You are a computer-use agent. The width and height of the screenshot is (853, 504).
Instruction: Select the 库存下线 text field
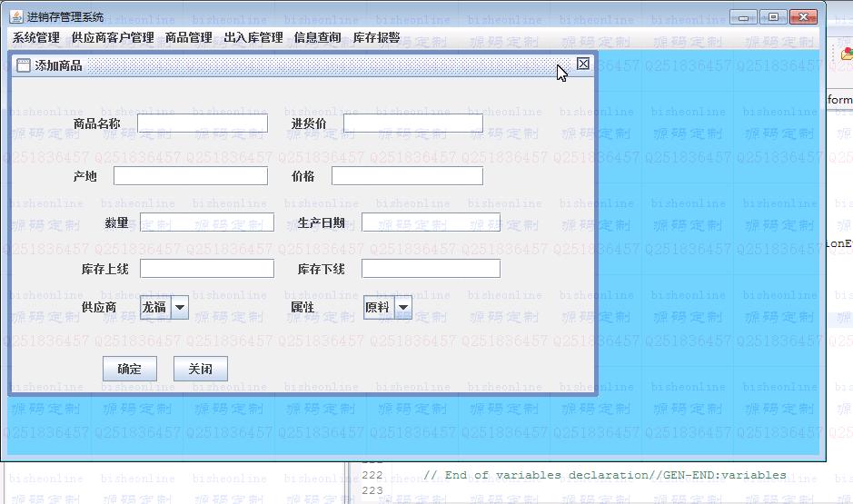point(431,269)
